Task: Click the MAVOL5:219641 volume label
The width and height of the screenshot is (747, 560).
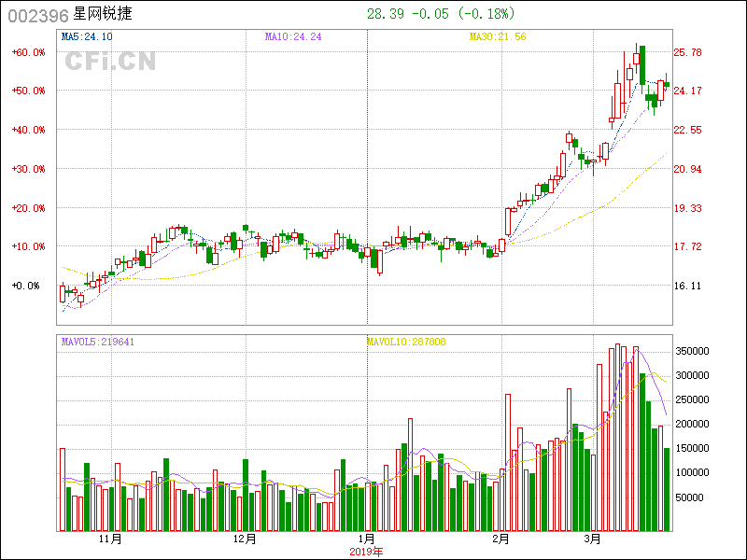Action: (98, 342)
